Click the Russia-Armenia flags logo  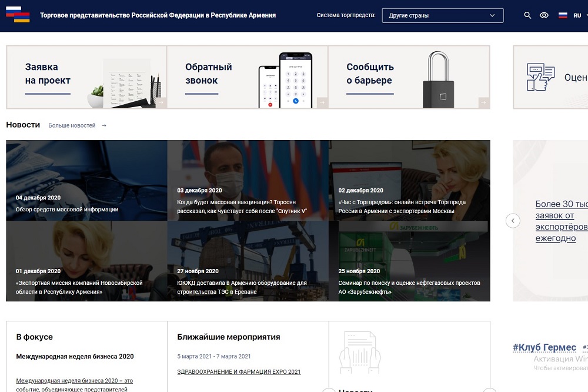[18, 15]
